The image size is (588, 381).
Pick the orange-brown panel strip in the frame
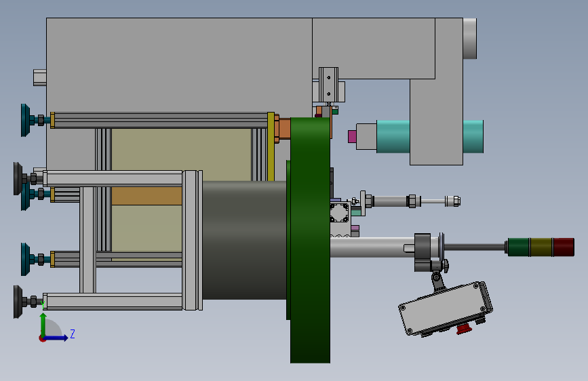(x=146, y=196)
